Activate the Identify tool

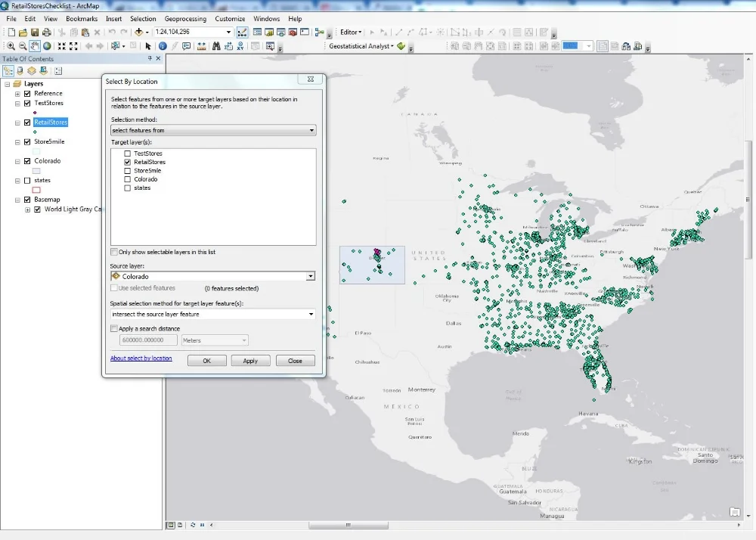tap(163, 46)
